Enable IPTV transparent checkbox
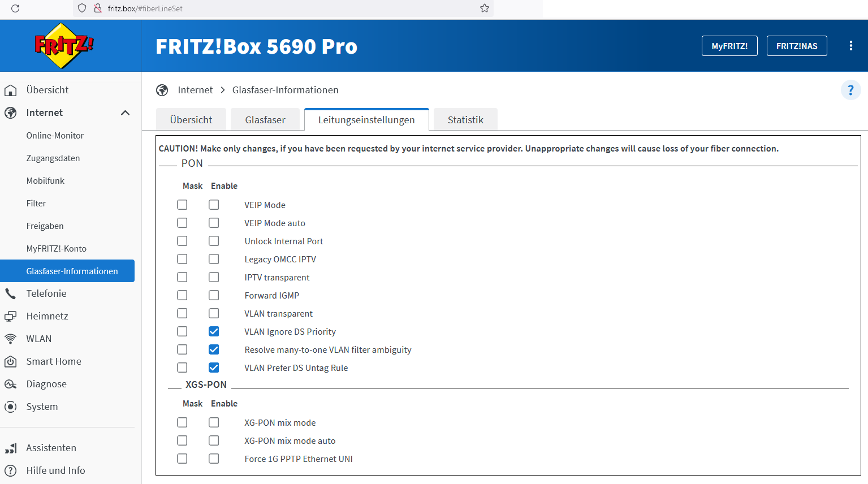 (x=214, y=277)
